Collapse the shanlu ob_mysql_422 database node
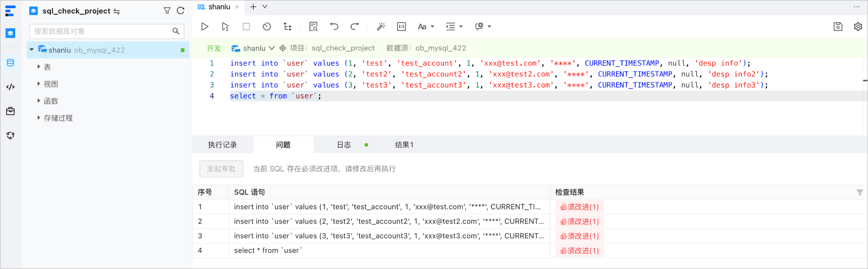 32,50
